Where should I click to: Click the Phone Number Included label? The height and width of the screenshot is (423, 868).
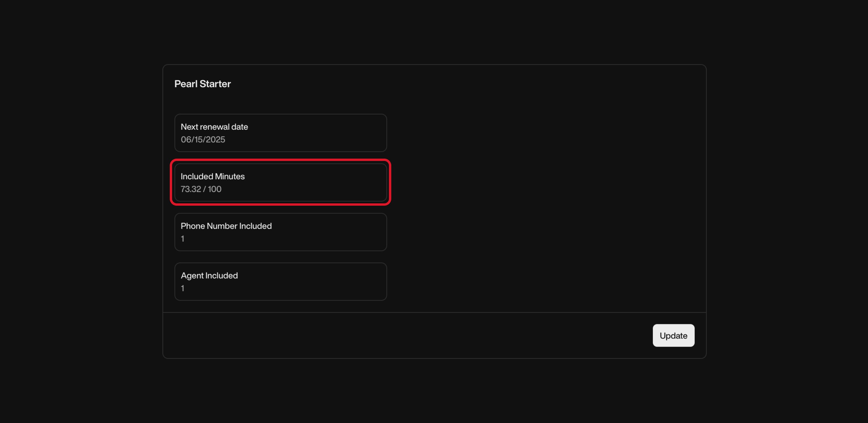click(x=226, y=226)
